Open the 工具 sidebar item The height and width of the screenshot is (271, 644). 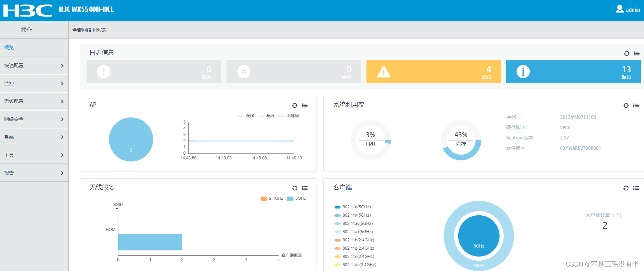[x=34, y=155]
